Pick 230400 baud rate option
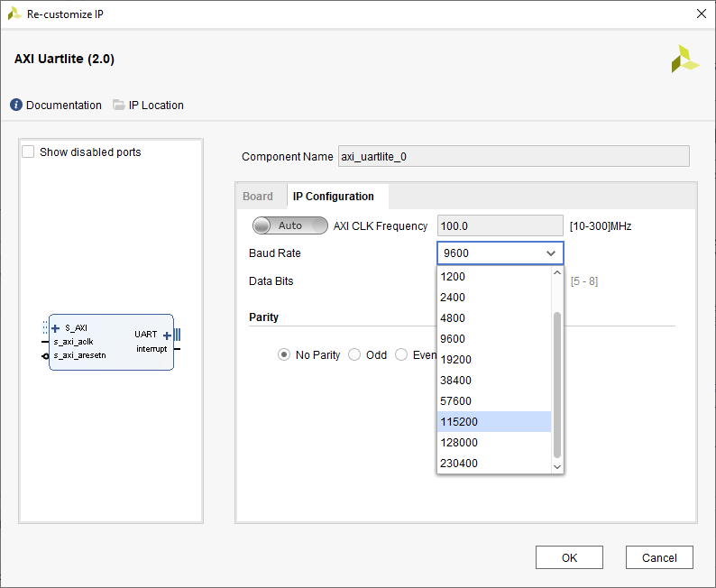Viewport: 716px width, 588px height. pyautogui.click(x=494, y=464)
